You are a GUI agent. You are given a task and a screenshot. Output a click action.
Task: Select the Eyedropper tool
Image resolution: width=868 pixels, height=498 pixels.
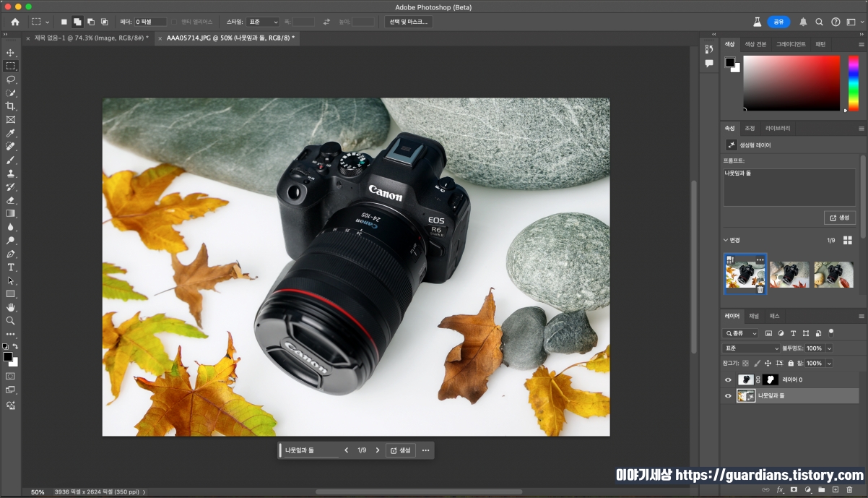tap(11, 133)
